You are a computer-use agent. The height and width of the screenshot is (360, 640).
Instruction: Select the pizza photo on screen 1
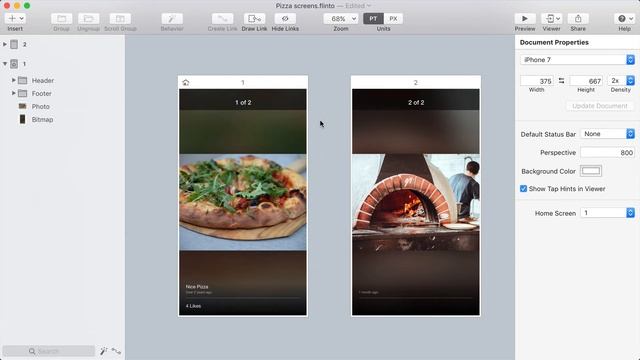pyautogui.click(x=243, y=202)
